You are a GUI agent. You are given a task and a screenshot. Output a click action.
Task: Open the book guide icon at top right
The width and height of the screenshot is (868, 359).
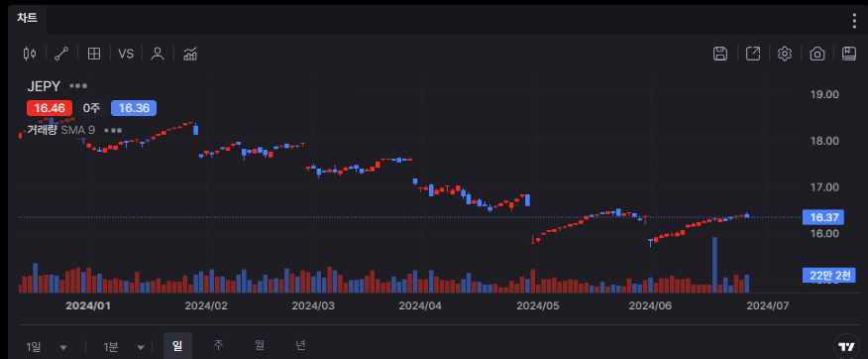pyautogui.click(x=849, y=54)
